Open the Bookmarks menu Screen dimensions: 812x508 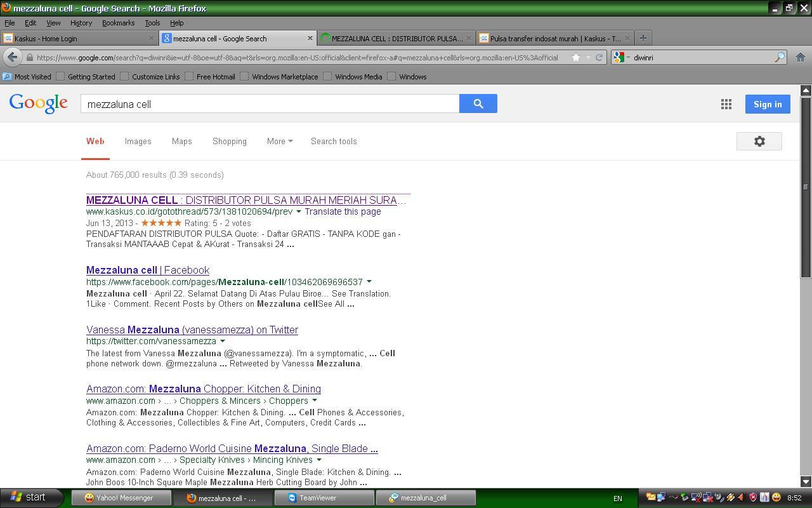click(118, 23)
